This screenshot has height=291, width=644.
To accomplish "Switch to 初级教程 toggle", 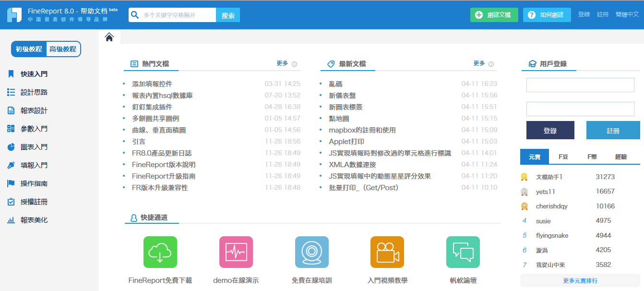I will tap(29, 49).
